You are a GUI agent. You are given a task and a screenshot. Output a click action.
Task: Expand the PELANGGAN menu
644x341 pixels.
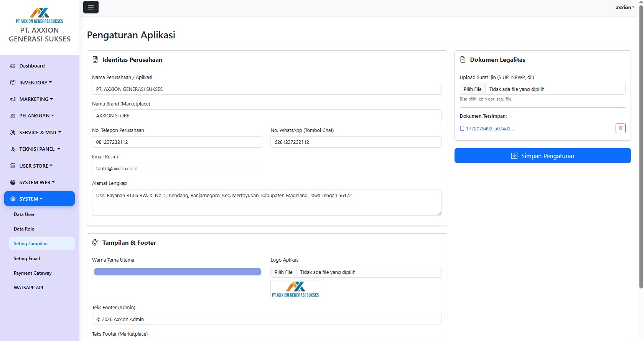[x=40, y=115]
